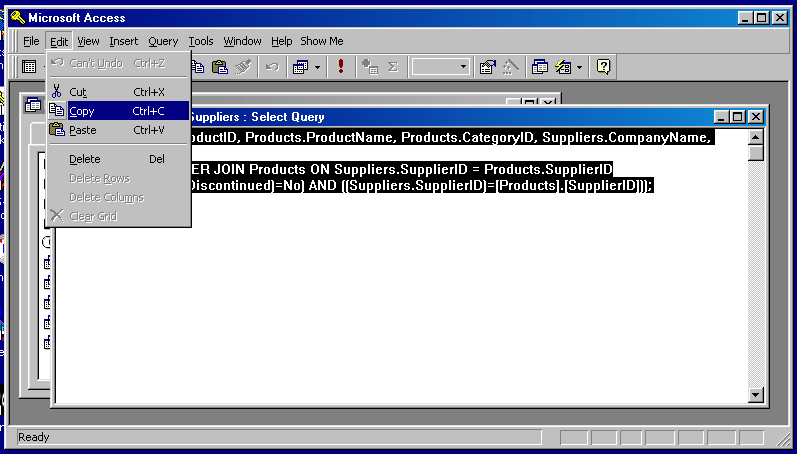Click the greyed Can't Undo entry
This screenshot has height=454, width=797.
pyautogui.click(x=118, y=64)
